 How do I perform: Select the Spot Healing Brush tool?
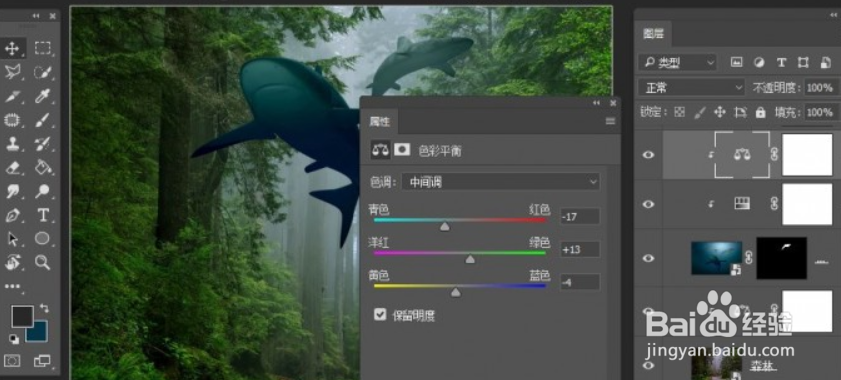tap(12, 119)
